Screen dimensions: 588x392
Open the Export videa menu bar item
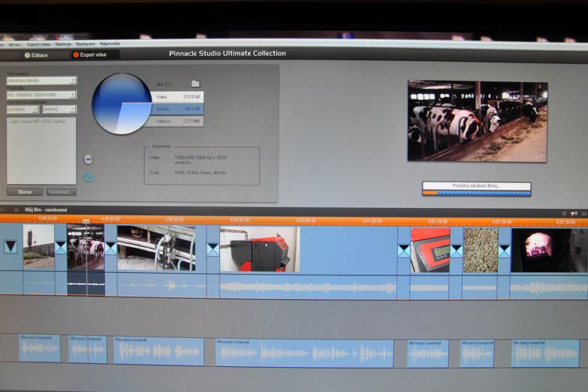click(38, 45)
